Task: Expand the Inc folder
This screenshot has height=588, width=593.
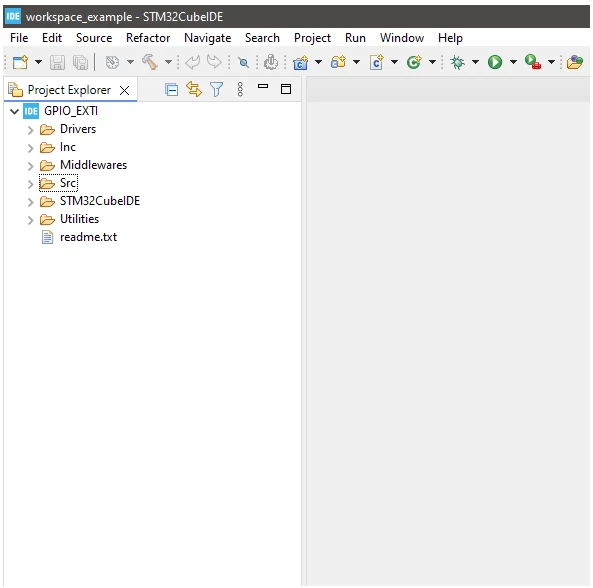Action: 31,148
